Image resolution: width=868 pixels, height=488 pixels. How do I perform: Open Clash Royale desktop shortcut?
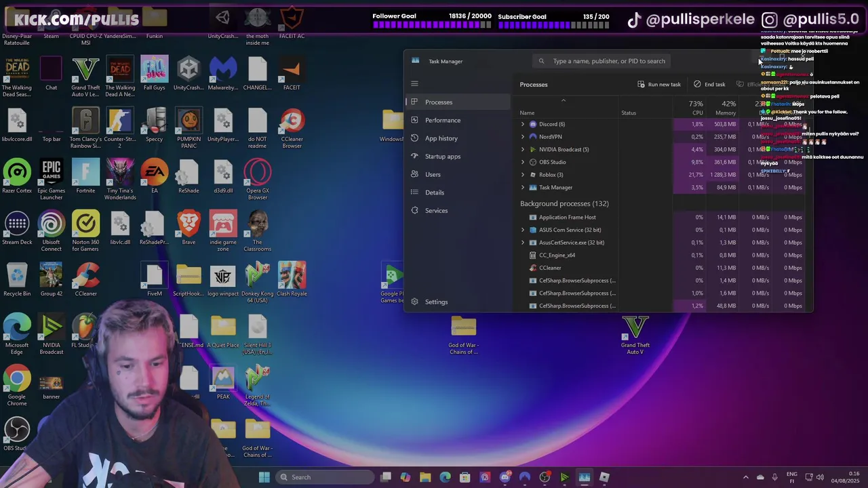coord(292,280)
